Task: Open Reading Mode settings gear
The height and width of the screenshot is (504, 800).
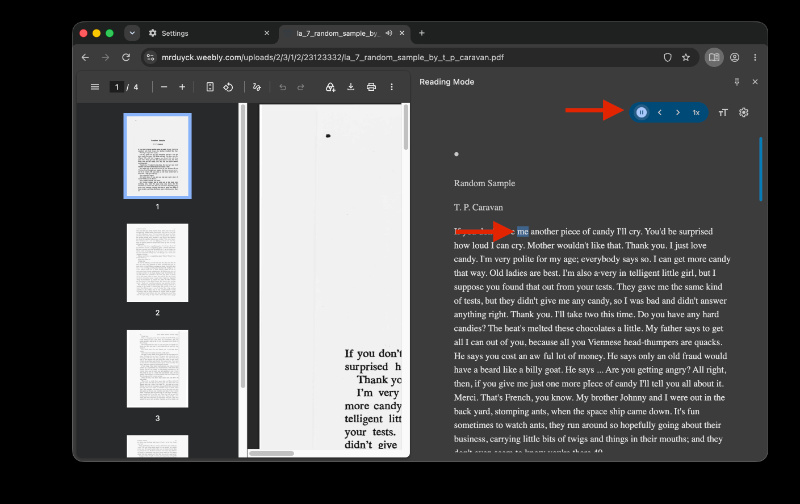Action: (743, 113)
